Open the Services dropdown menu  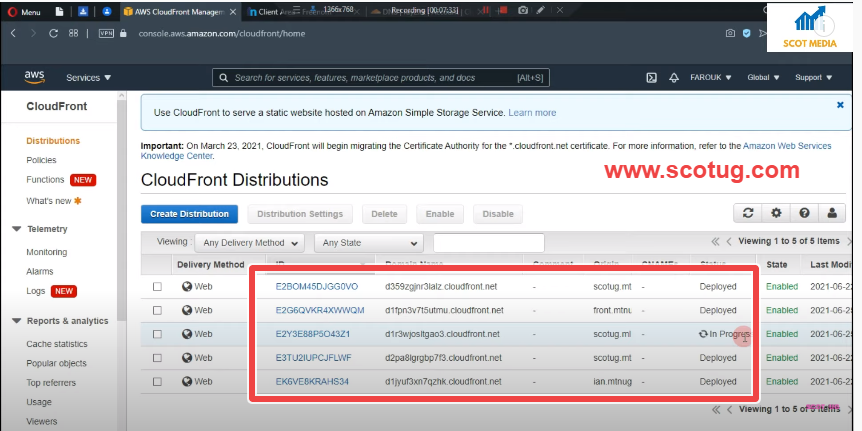pyautogui.click(x=89, y=78)
